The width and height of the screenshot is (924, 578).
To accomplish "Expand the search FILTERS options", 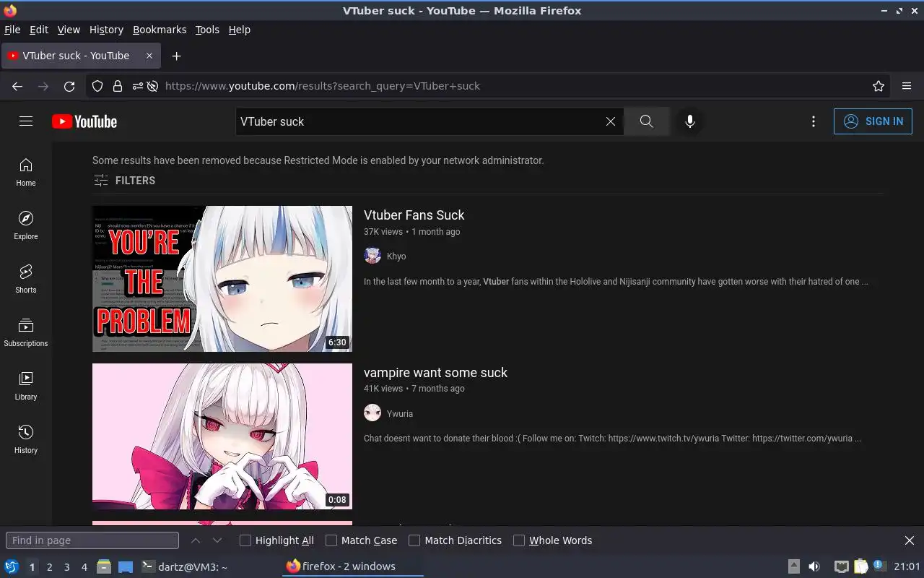I will (x=124, y=181).
